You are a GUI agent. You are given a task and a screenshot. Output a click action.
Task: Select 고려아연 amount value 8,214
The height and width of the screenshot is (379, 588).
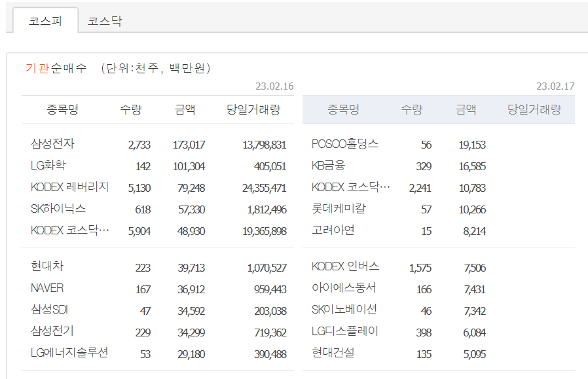[474, 231]
